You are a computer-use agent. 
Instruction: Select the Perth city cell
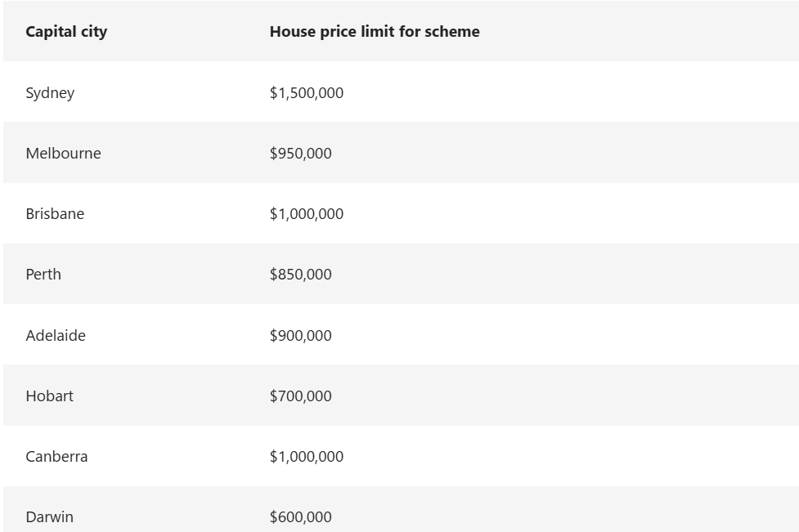tap(43, 275)
